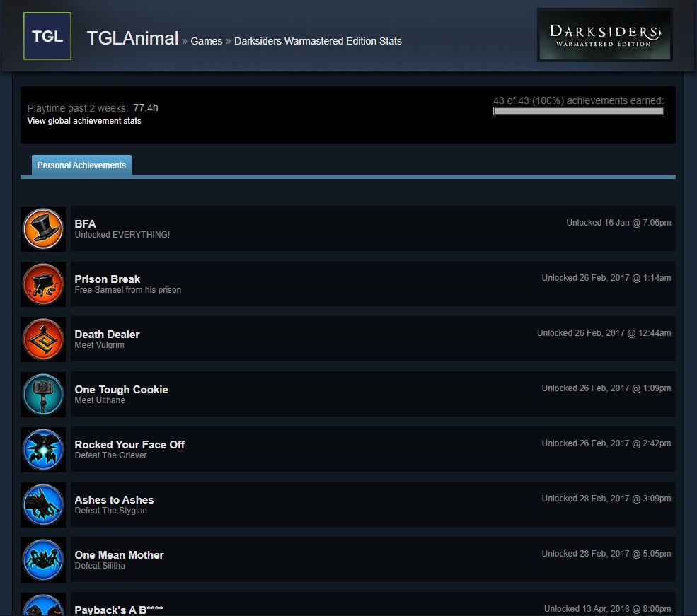Screen dimensions: 697x616
Task: Open the TGL profile avatar
Action: tap(47, 36)
